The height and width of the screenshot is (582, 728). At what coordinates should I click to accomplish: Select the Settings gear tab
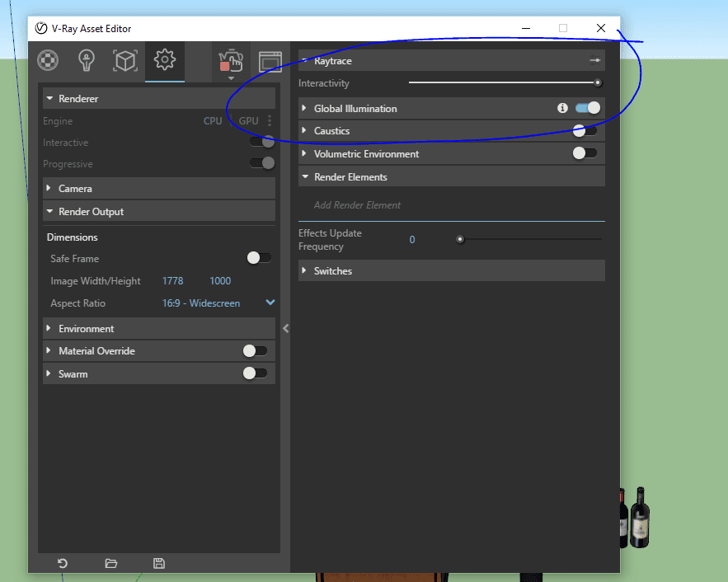(x=165, y=59)
